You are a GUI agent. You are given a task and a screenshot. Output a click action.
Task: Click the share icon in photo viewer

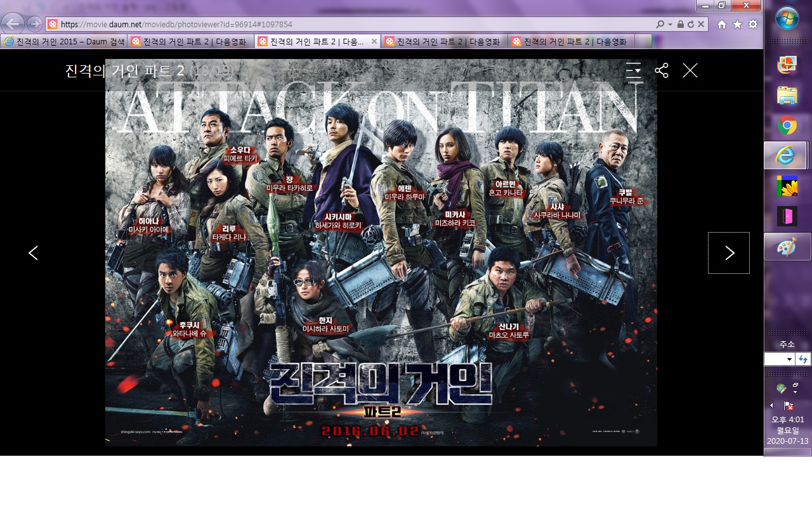click(662, 70)
